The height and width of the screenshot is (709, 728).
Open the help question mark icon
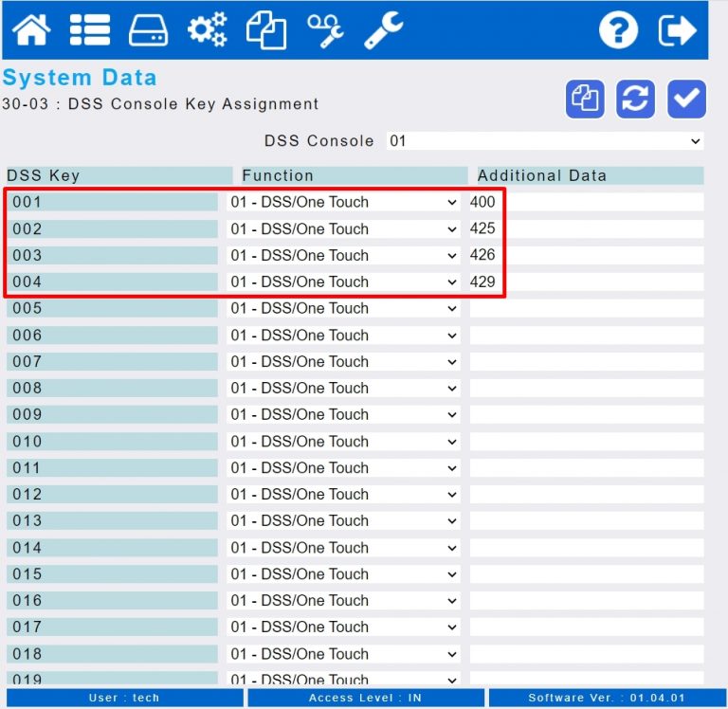point(618,30)
